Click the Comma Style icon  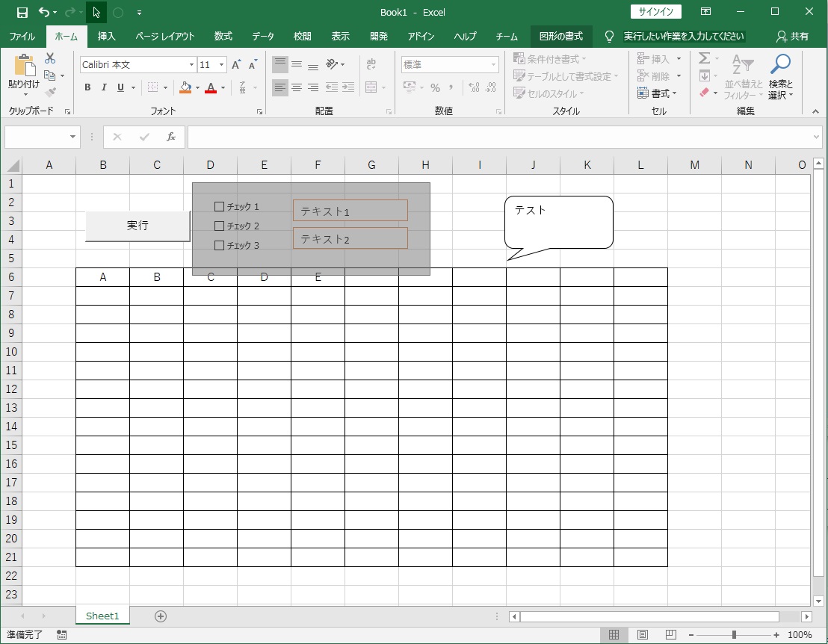coord(451,87)
